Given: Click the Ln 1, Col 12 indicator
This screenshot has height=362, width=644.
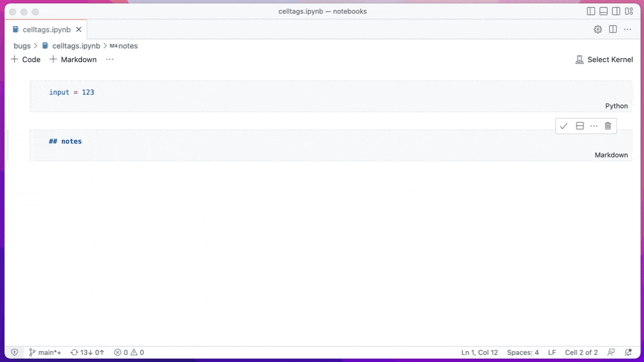Looking at the screenshot, I should [479, 352].
